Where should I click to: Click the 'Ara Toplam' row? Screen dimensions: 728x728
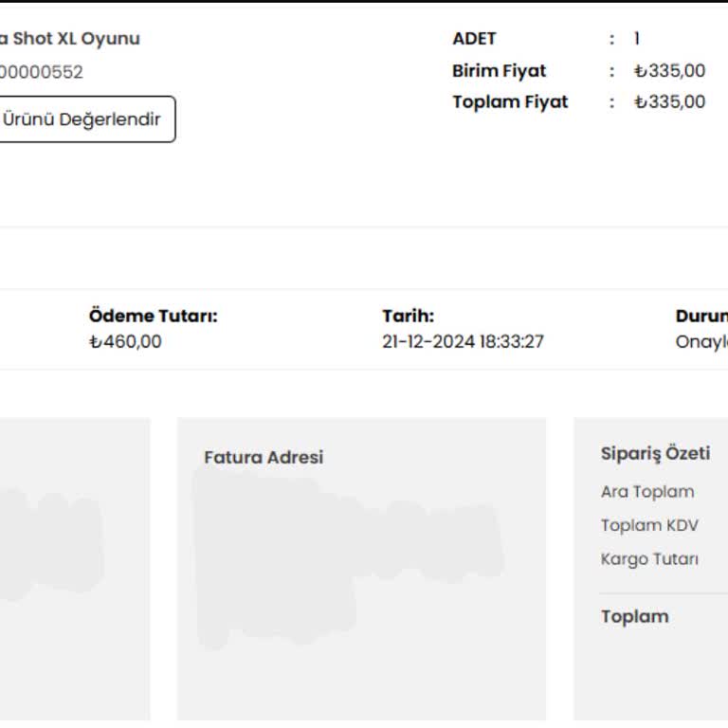tap(647, 492)
